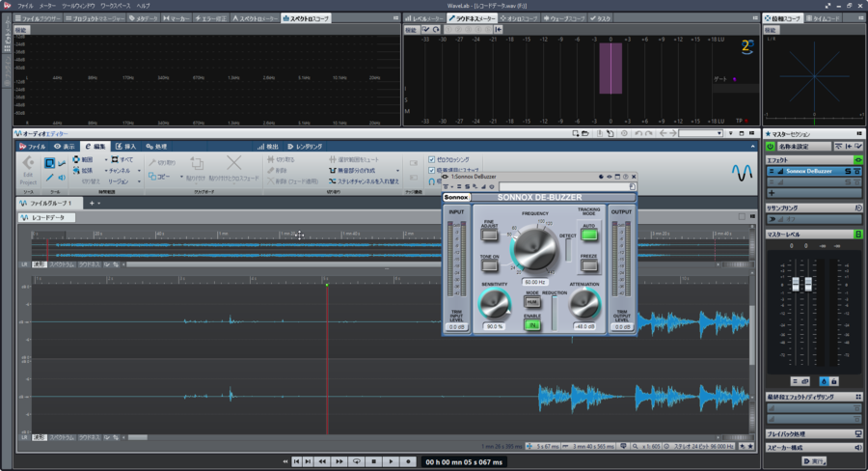Viewport: 868px width, 471px height.
Task: Expand the 無音部分の作成 dropdown arrow
Action: (397, 171)
